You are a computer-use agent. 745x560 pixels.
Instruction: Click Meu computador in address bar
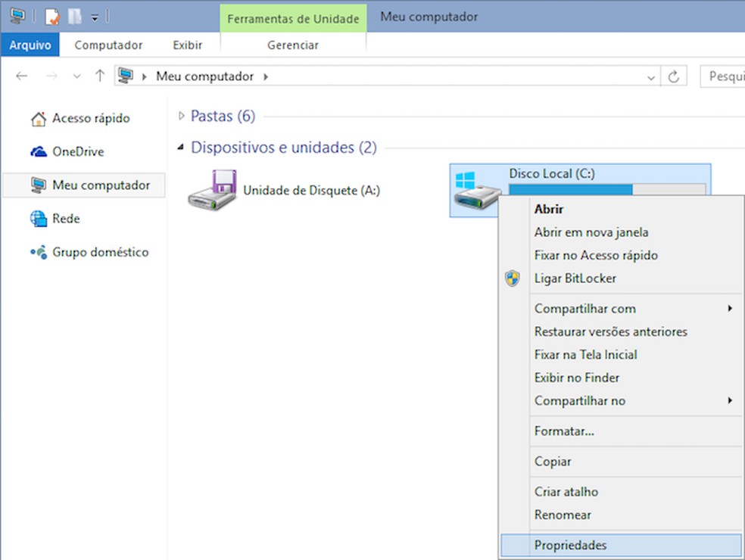coord(204,76)
